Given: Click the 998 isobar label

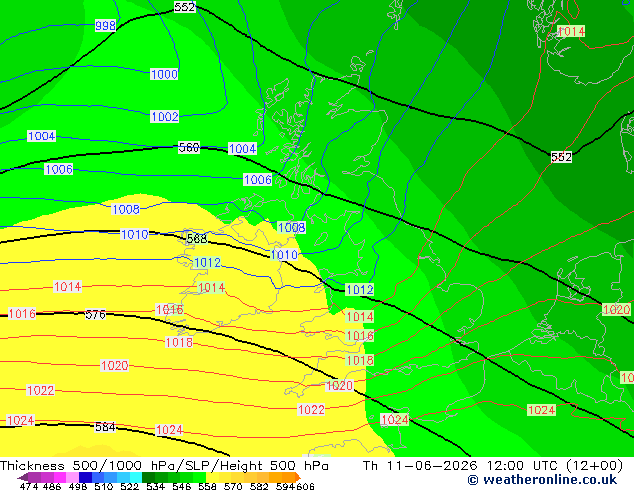Looking at the screenshot, I should (x=106, y=25).
